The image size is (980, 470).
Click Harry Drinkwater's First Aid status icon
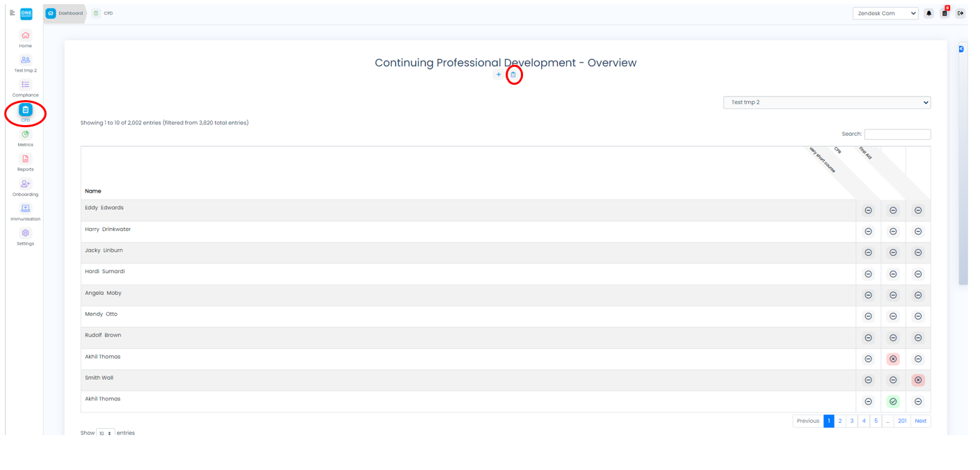pyautogui.click(x=918, y=232)
